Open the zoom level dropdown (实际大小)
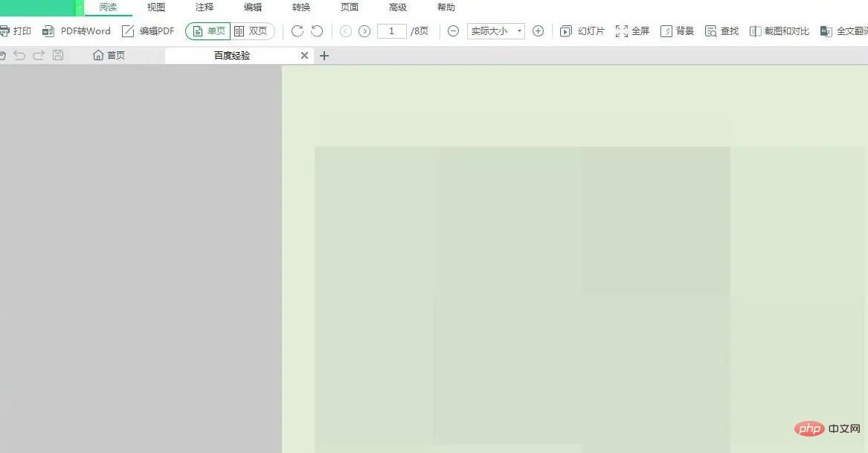Viewport: 868px width, 453px height. click(496, 31)
